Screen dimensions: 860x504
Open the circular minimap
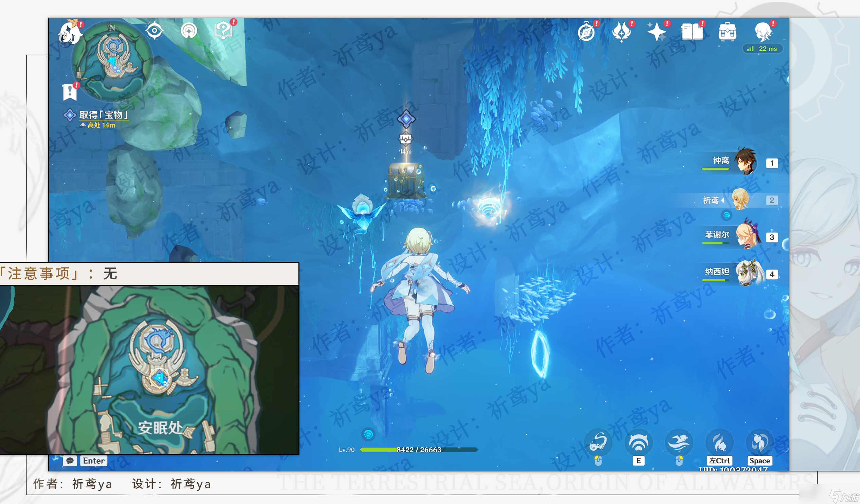[113, 61]
